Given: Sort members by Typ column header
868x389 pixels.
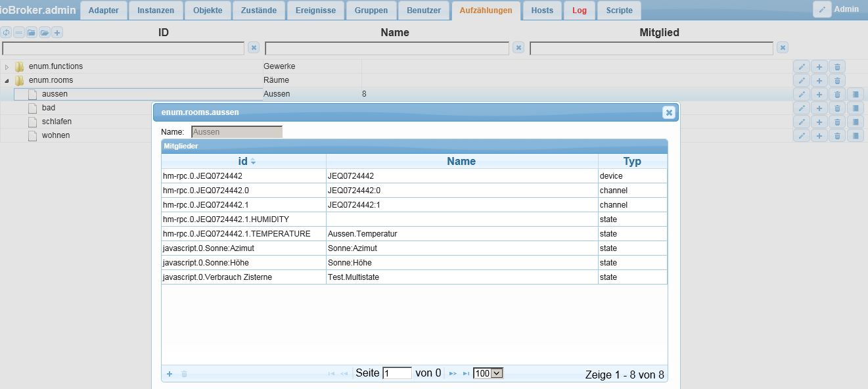Looking at the screenshot, I should point(632,161).
